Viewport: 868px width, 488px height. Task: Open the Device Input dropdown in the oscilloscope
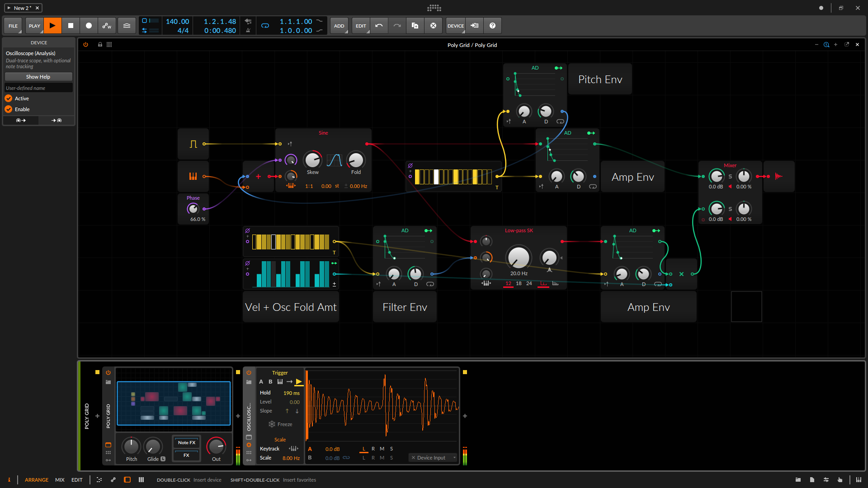pos(432,457)
